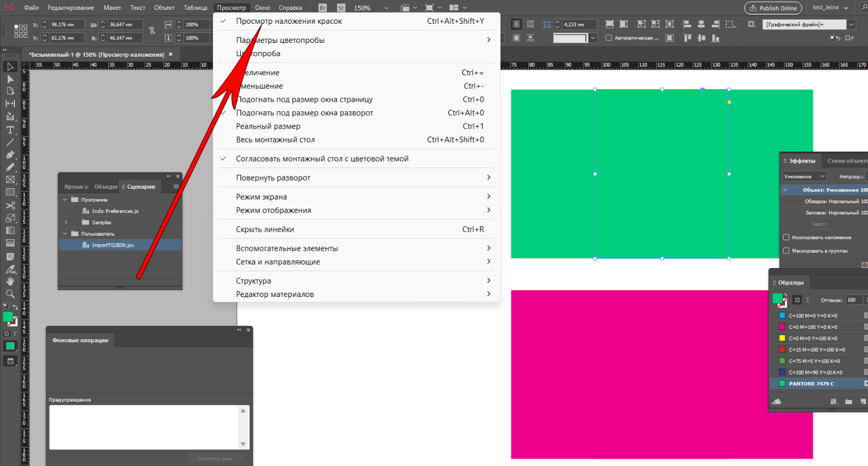Select the Gradient Feather tool

(10, 243)
